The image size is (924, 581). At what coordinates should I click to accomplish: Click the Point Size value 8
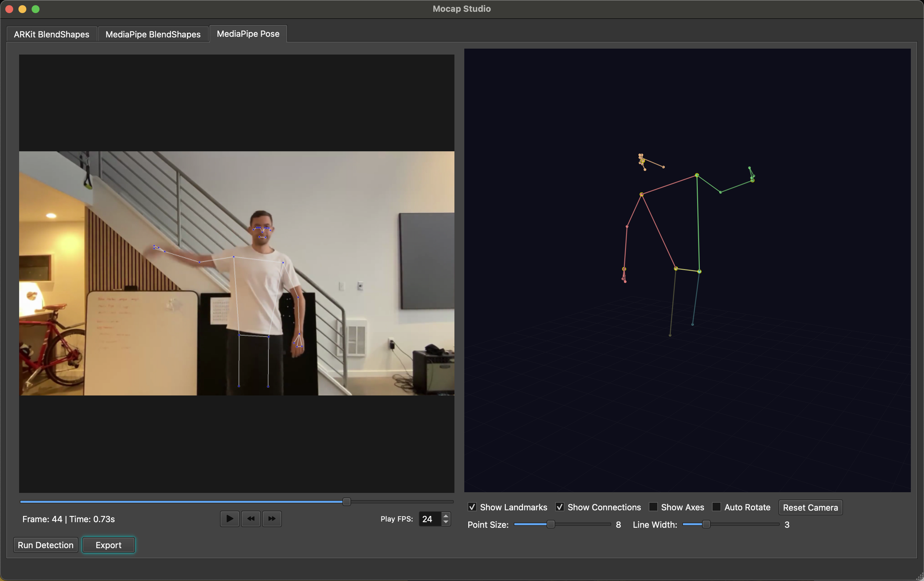tap(618, 524)
